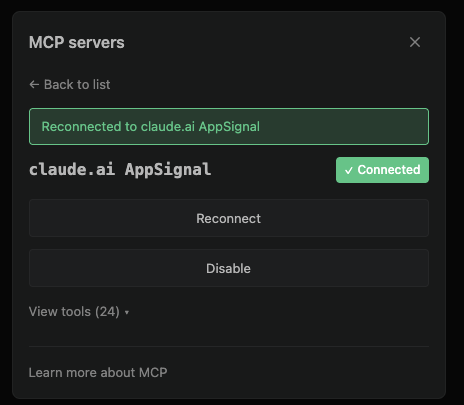464x405 pixels.
Task: Click the 'Reconnected to claude.ai AppSignal' banner
Action: pyautogui.click(x=229, y=126)
